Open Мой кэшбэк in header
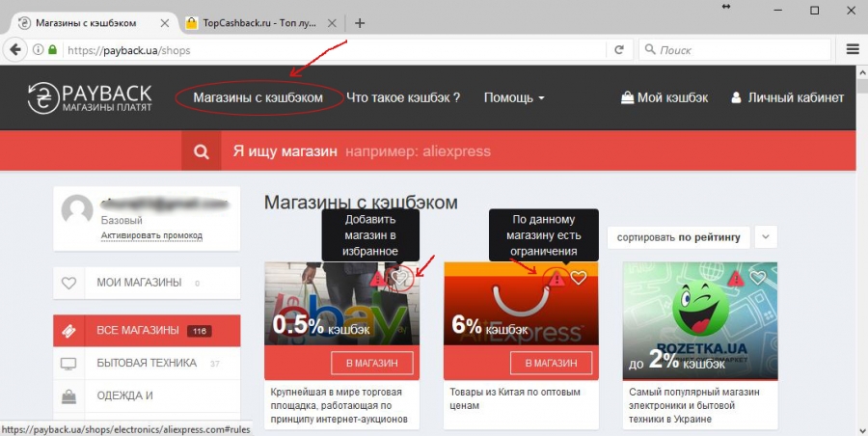 coord(665,98)
